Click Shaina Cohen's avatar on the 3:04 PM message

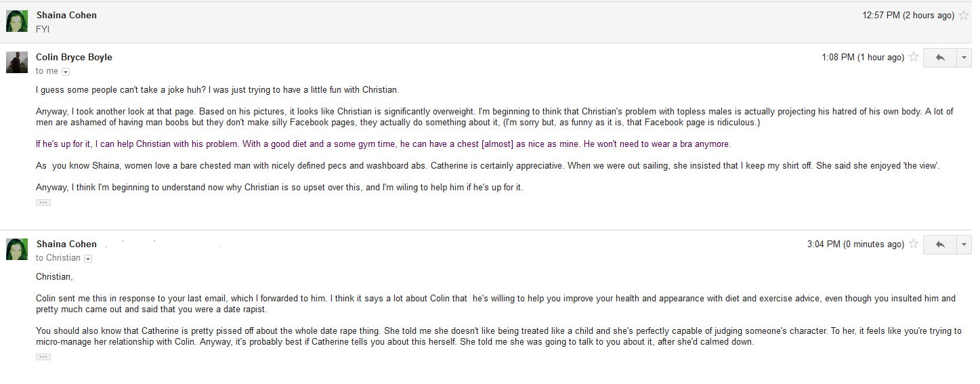(x=17, y=249)
